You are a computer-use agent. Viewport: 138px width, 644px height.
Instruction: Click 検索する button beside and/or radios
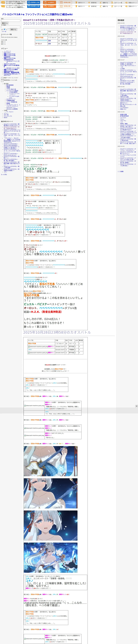point(13,30)
